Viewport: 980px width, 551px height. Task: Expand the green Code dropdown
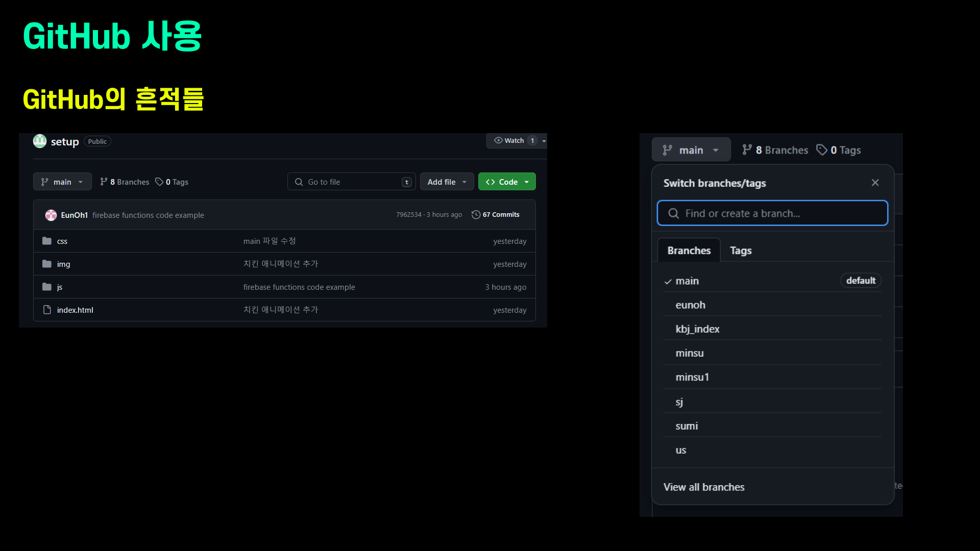pyautogui.click(x=507, y=182)
